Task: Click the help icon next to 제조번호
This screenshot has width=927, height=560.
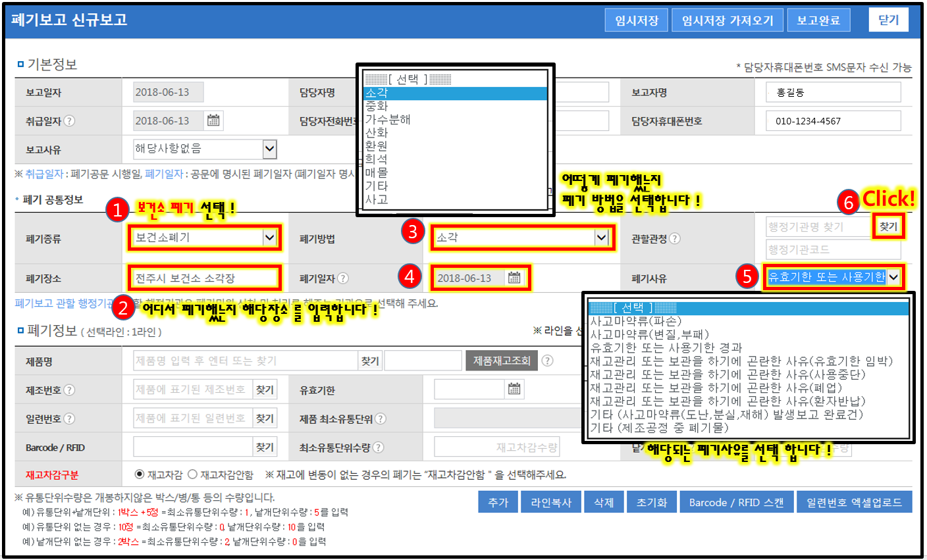Action: [70, 390]
